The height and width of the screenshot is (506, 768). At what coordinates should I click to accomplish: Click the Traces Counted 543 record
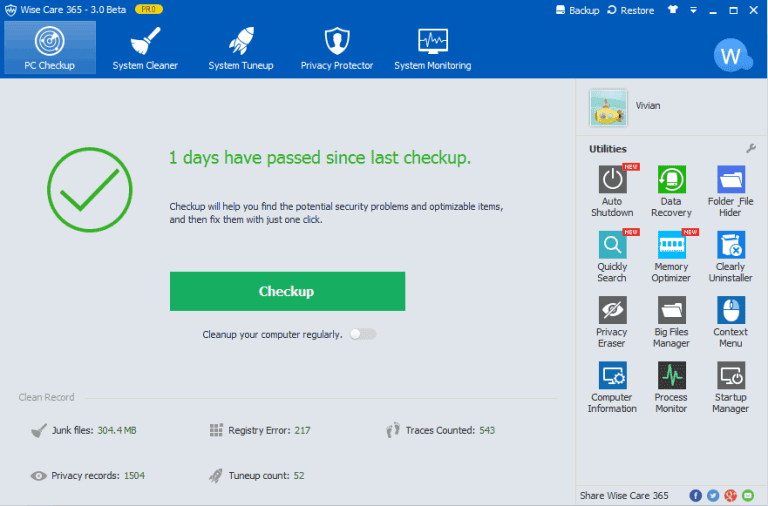pyautogui.click(x=440, y=430)
